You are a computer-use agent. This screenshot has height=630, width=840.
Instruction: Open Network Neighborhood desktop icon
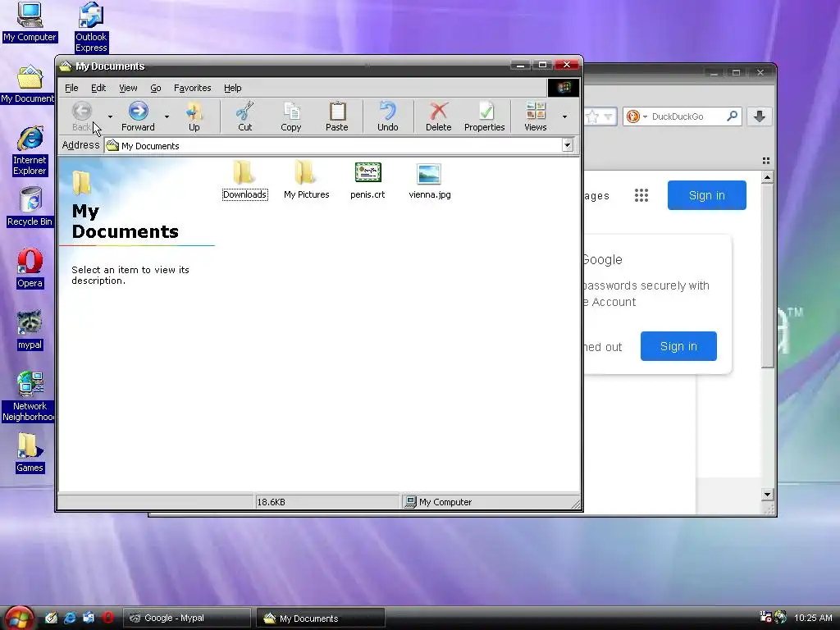pyautogui.click(x=29, y=396)
